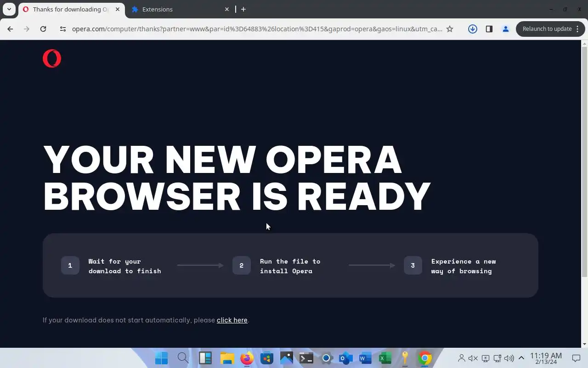This screenshot has height=368, width=588.
Task: View site information icon in address bar
Action: tap(63, 29)
